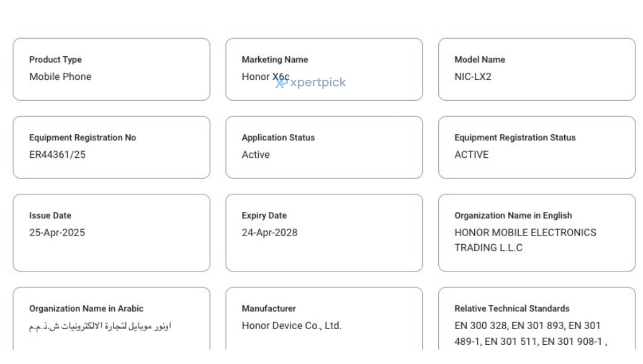Viewport: 643px width, 364px height.
Task: Select the 24-Apr-2028 expiry date
Action: [x=270, y=233]
